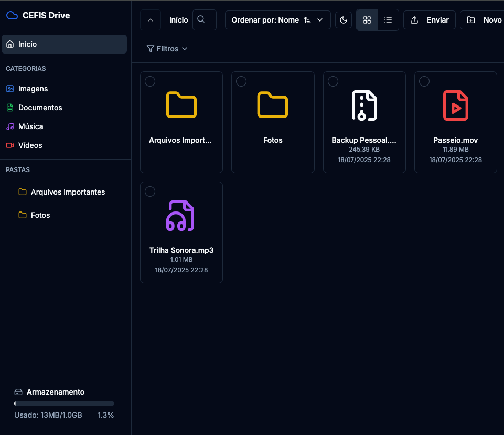Click the Enviar upload button
The height and width of the screenshot is (435, 504).
[x=429, y=20]
